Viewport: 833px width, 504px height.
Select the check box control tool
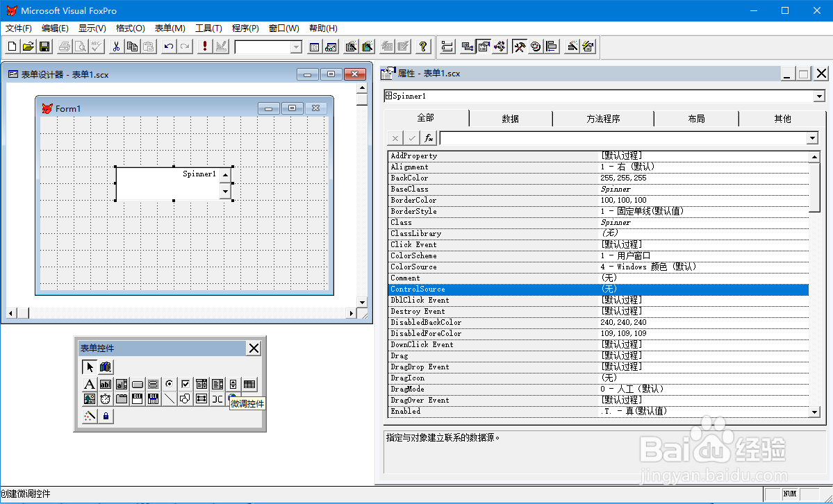coord(185,384)
